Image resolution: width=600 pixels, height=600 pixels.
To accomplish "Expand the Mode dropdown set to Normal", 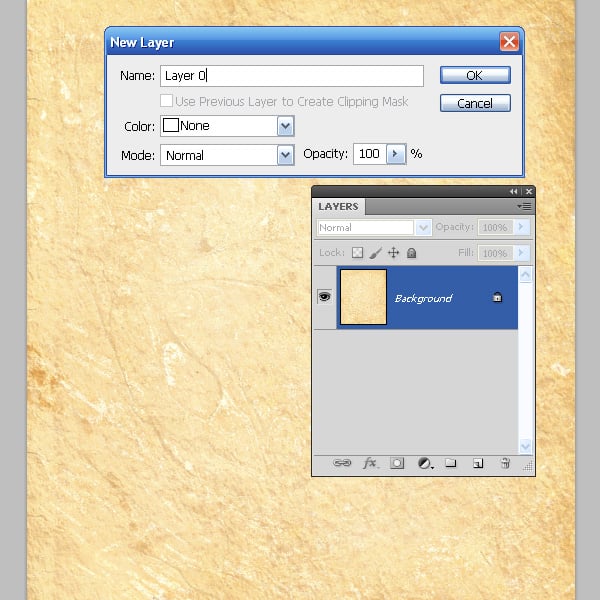I will pos(285,155).
